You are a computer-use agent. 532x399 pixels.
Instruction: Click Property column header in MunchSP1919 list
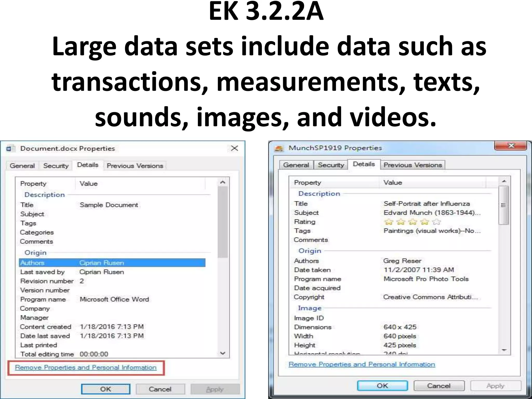(334, 183)
